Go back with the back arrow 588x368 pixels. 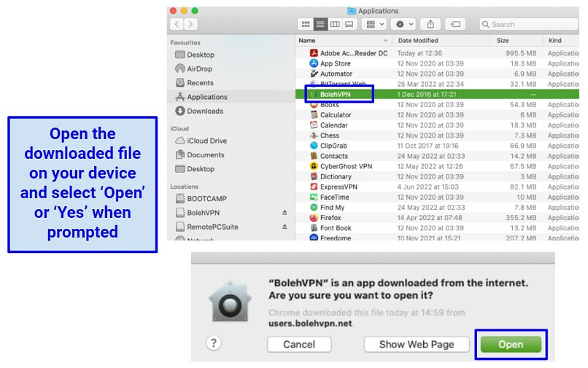tap(177, 24)
